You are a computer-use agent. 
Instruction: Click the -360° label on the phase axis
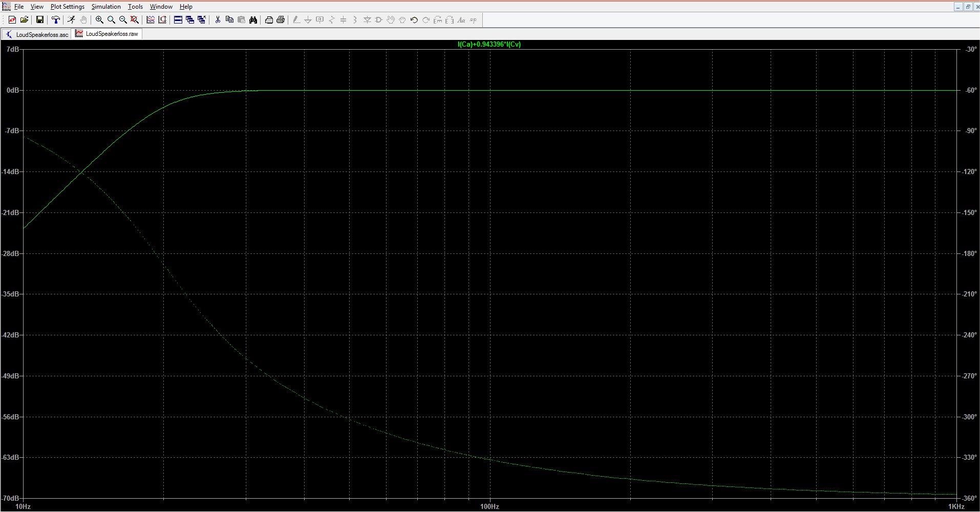point(969,498)
